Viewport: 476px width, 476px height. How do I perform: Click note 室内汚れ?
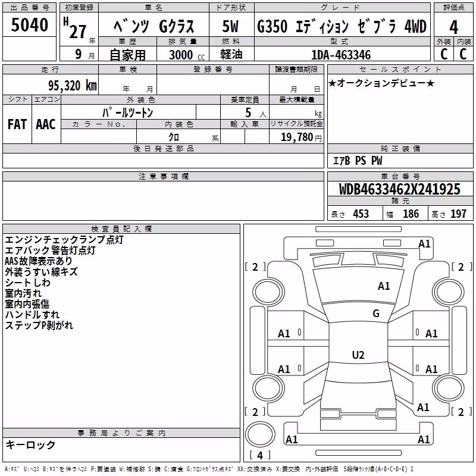[23, 293]
